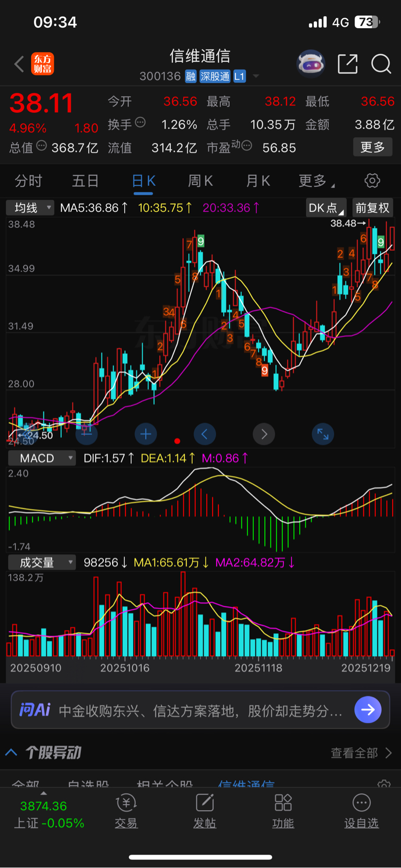The width and height of the screenshot is (401, 868).
Task: Expand the 更多 period dropdown tab
Action: [x=316, y=181]
